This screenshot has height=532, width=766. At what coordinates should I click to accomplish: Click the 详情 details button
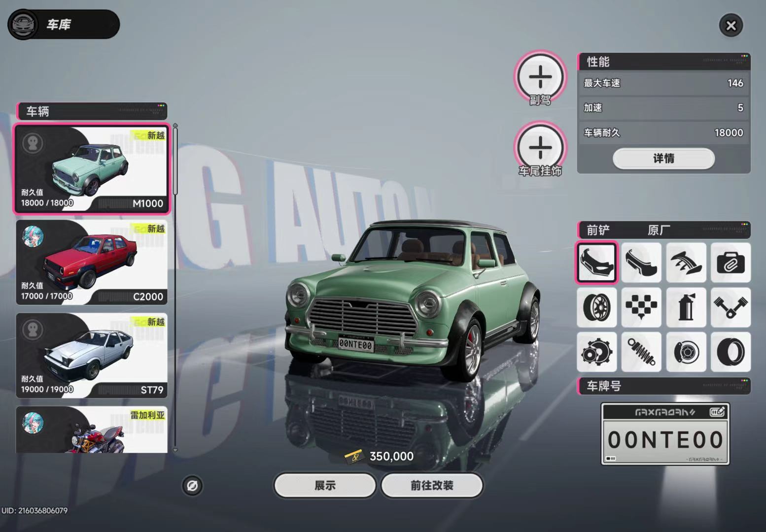(x=663, y=159)
